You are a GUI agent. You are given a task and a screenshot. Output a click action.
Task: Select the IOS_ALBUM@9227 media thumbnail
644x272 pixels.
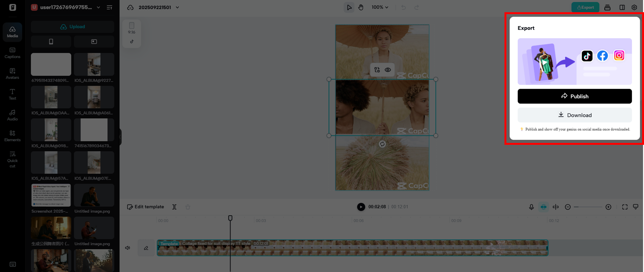94,65
